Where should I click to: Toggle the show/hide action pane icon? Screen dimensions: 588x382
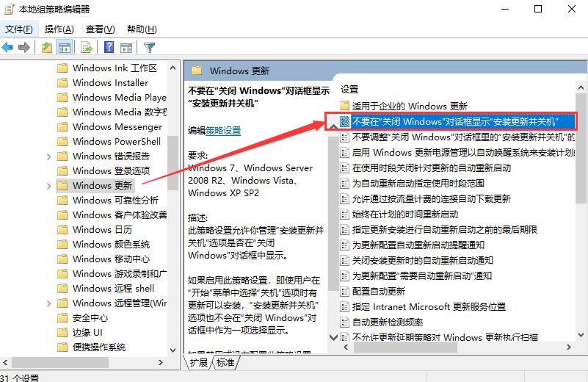126,48
